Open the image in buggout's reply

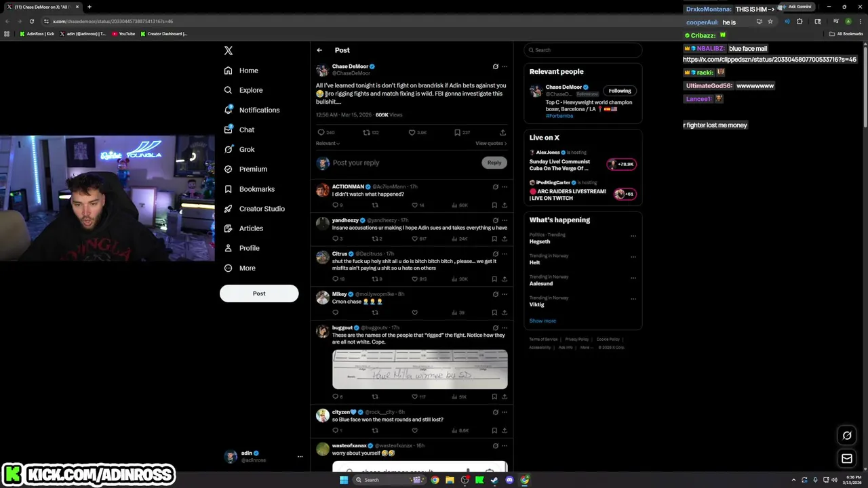coord(420,369)
